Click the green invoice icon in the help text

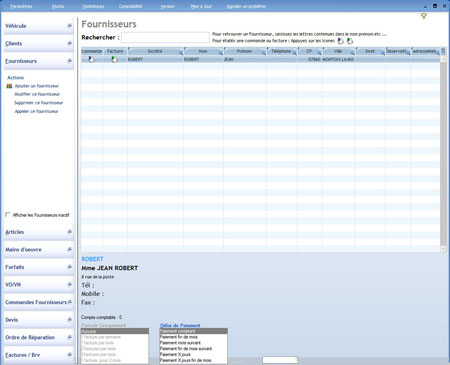[x=350, y=41]
